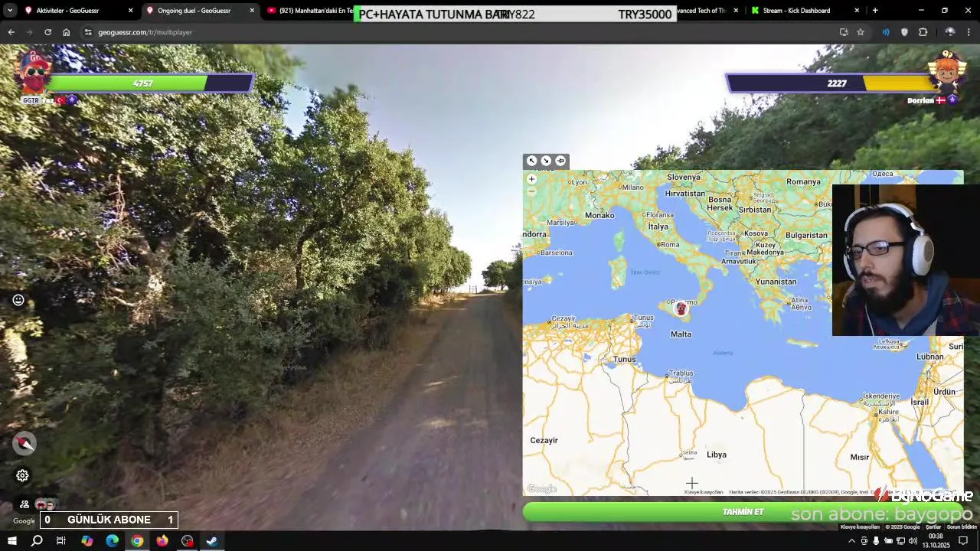Pin the guess map open
This screenshot has width=980, height=551.
560,161
